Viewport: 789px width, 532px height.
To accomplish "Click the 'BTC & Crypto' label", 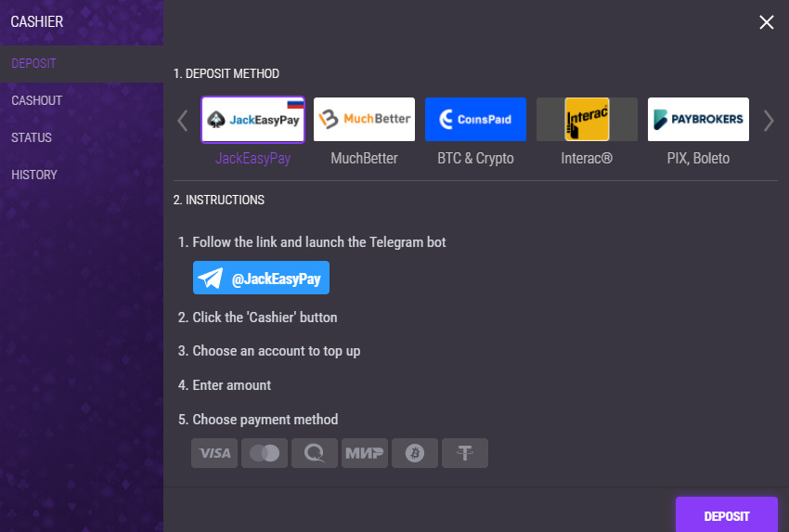I will click(x=475, y=159).
